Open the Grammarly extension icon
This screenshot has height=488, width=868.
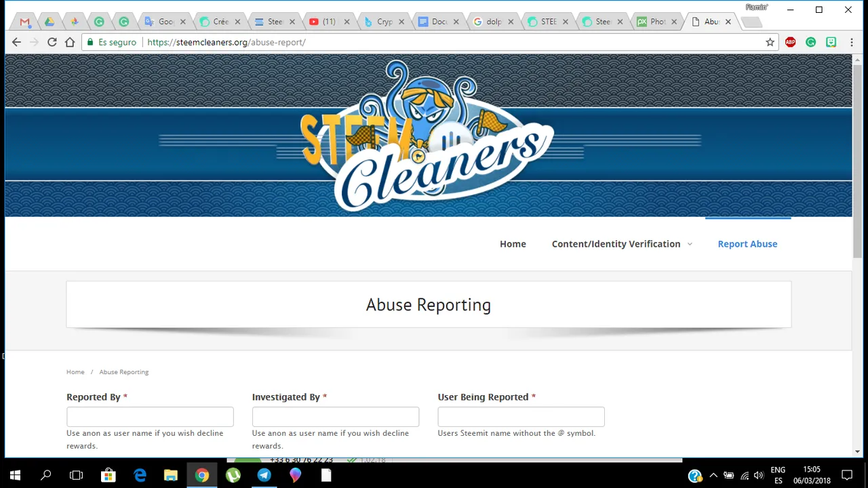[x=810, y=42]
